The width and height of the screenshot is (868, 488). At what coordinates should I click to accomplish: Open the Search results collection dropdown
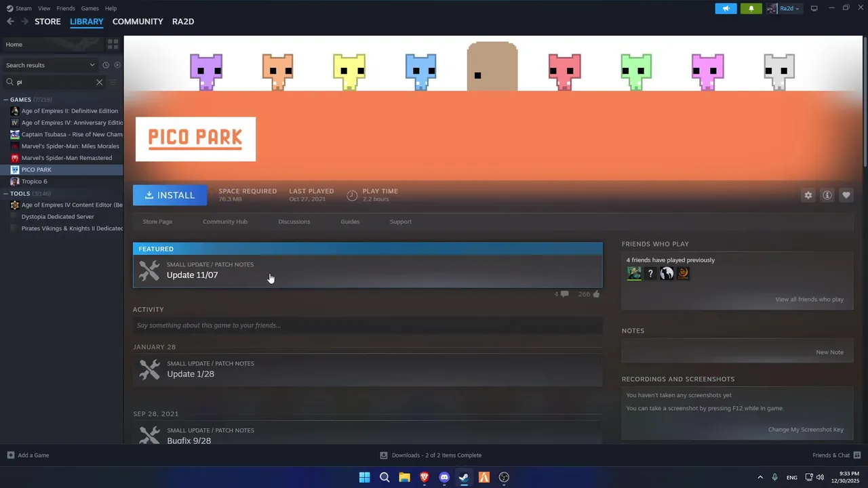[x=50, y=65]
